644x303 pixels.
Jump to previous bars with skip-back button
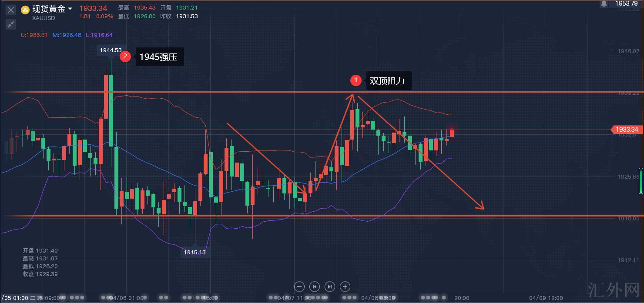(314, 286)
